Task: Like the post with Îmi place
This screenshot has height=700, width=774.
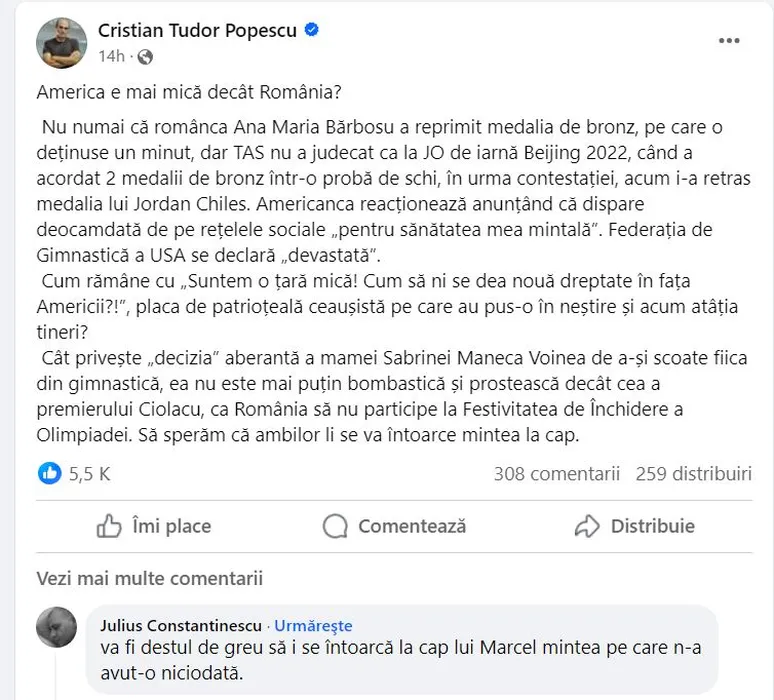Action: (154, 526)
